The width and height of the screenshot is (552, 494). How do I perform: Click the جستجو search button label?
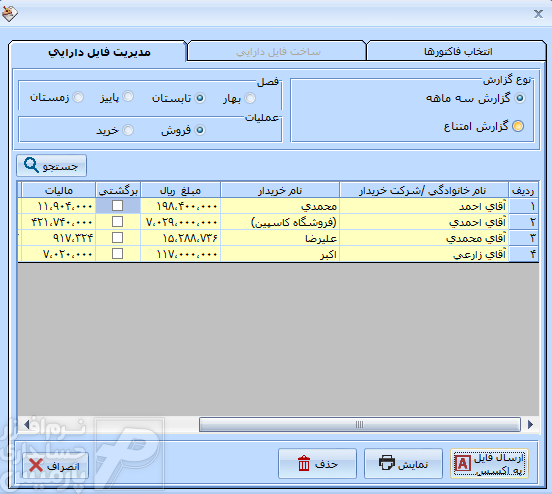coord(60,167)
